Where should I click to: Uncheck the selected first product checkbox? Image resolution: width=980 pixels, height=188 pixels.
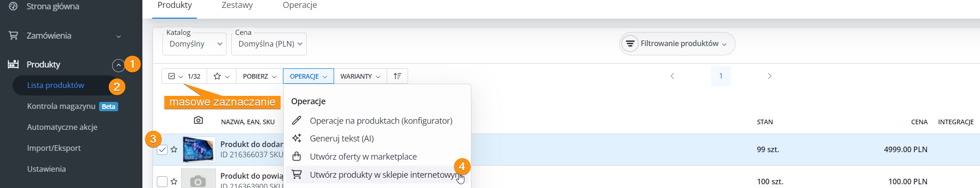click(162, 149)
